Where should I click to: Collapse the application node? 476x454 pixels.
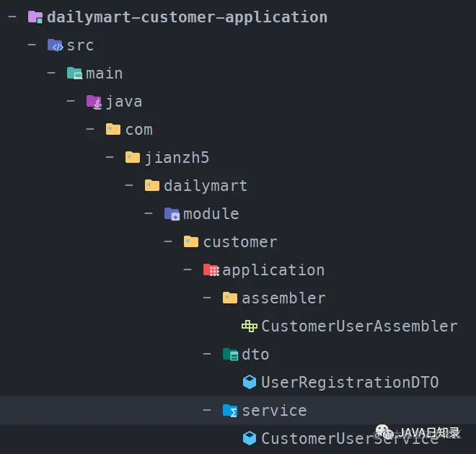pyautogui.click(x=188, y=270)
